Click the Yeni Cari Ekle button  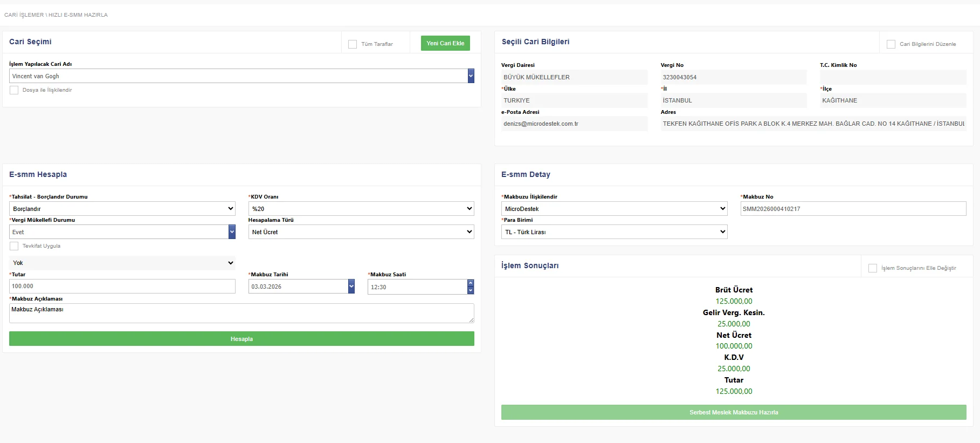[x=445, y=43]
